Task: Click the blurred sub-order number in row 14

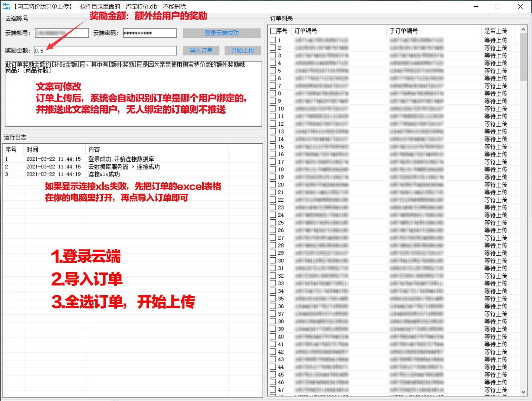Action: [x=417, y=139]
